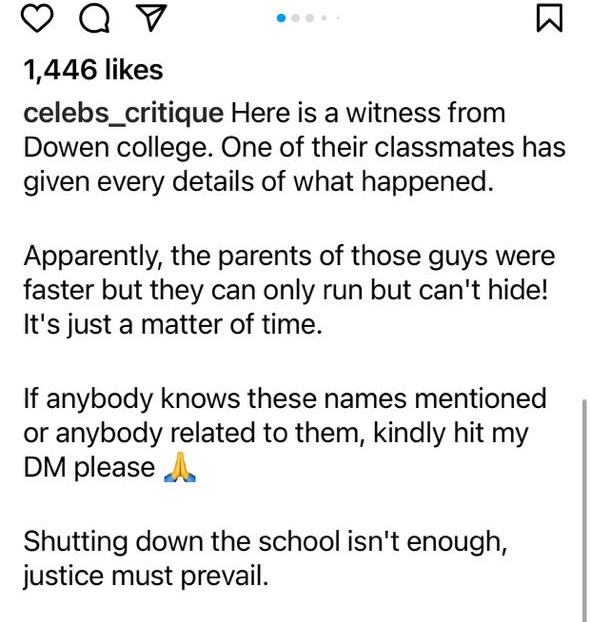The width and height of the screenshot is (590, 622).
Task: Jump to the second carousel dot
Action: 296,18
